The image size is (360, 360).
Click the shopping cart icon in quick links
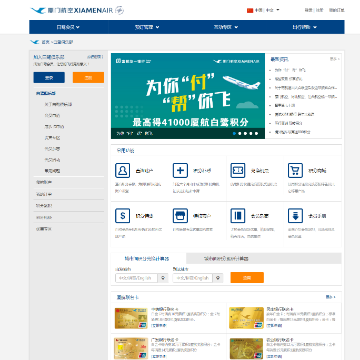pos(295,171)
